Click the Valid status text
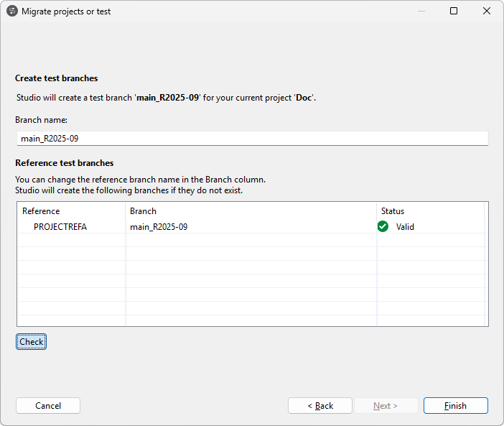The image size is (504, 426). [405, 227]
